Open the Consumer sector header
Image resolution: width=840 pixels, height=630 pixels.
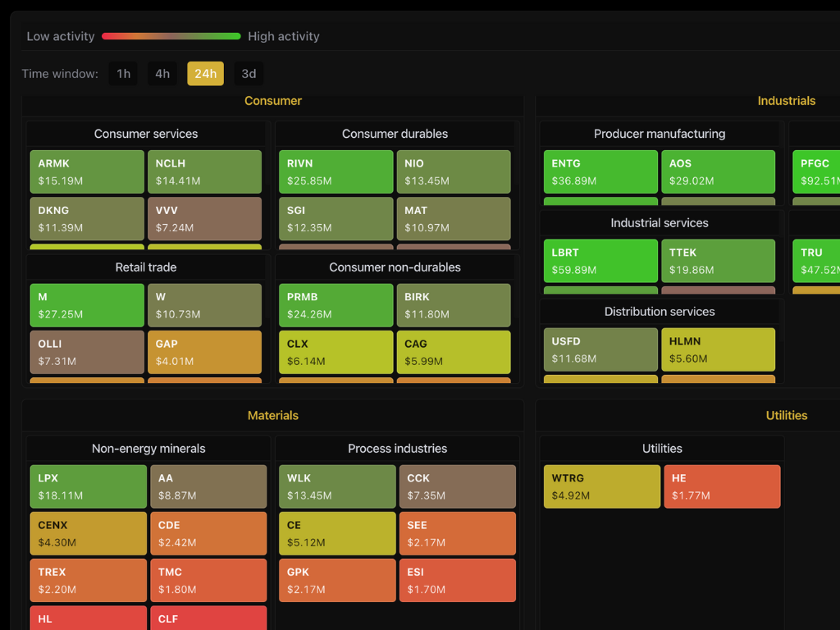tap(273, 101)
